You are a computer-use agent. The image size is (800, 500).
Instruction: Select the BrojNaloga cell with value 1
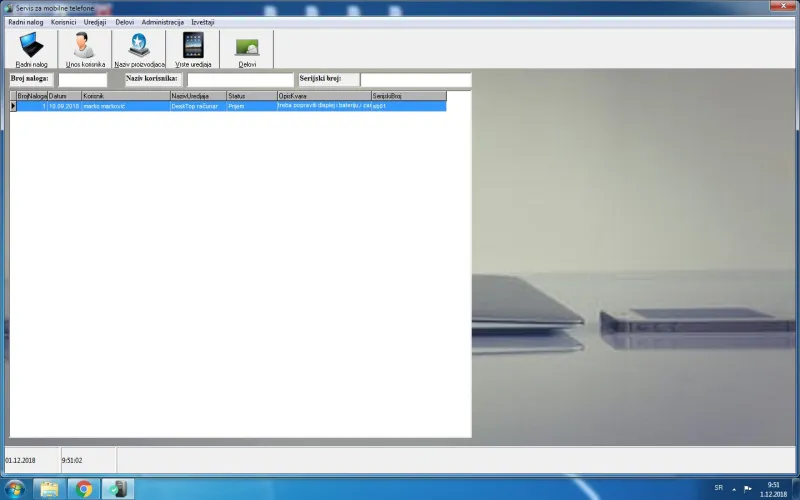32,106
